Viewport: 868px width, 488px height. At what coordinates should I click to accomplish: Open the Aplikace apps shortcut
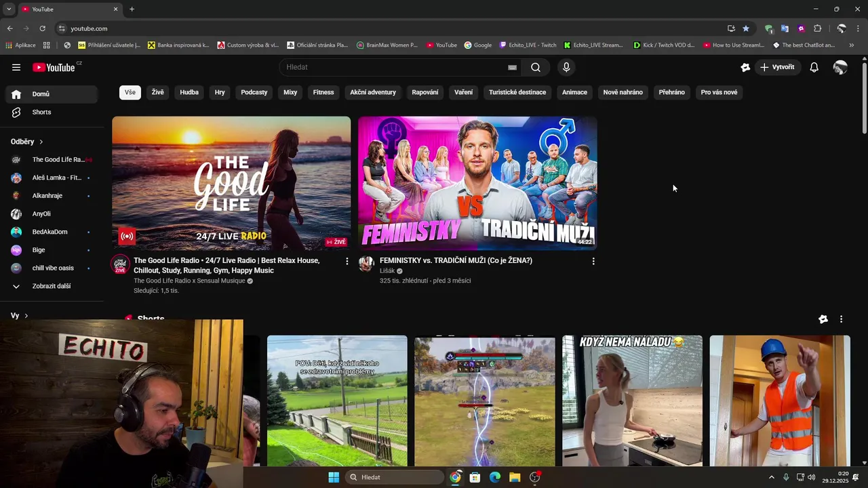pos(20,45)
